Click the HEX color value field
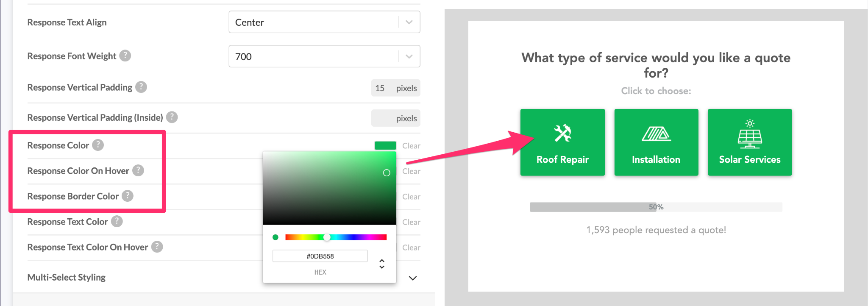This screenshot has height=306, width=868. (x=320, y=256)
